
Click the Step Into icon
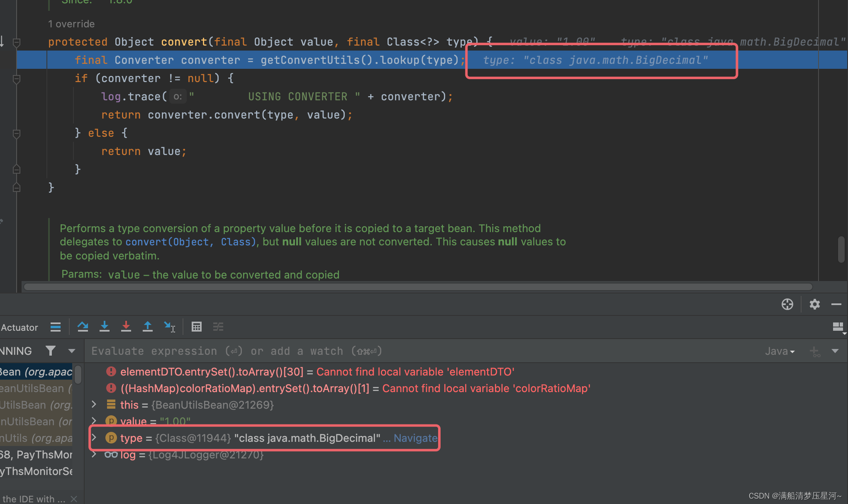(x=105, y=327)
